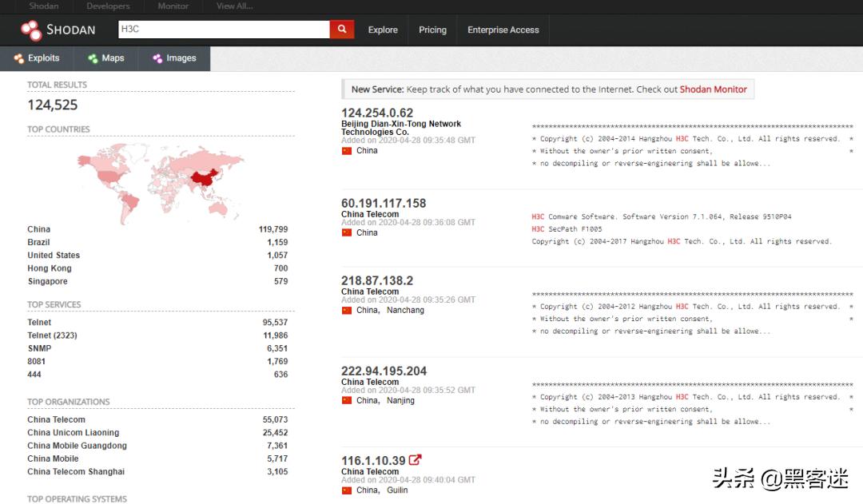Filter results by Brazil

(38, 242)
